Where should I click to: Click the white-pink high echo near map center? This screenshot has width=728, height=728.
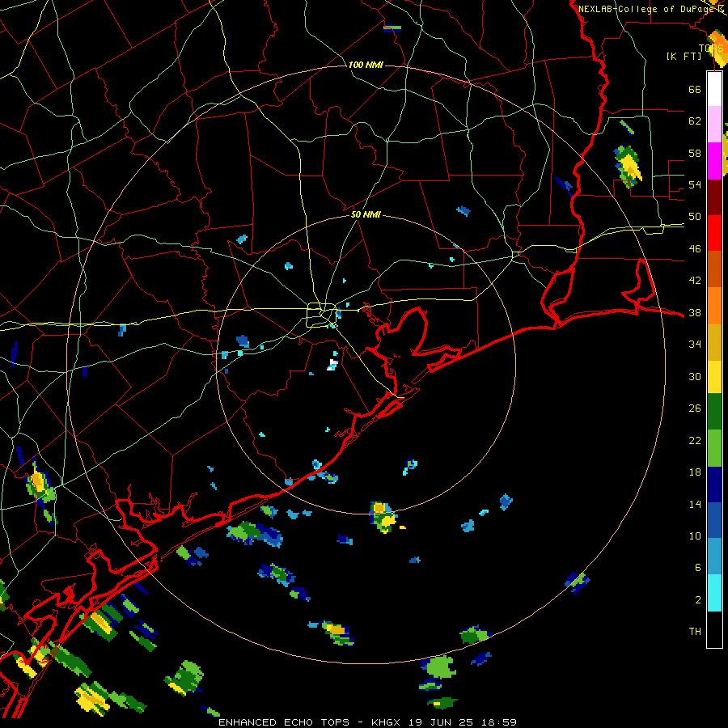coord(332,365)
